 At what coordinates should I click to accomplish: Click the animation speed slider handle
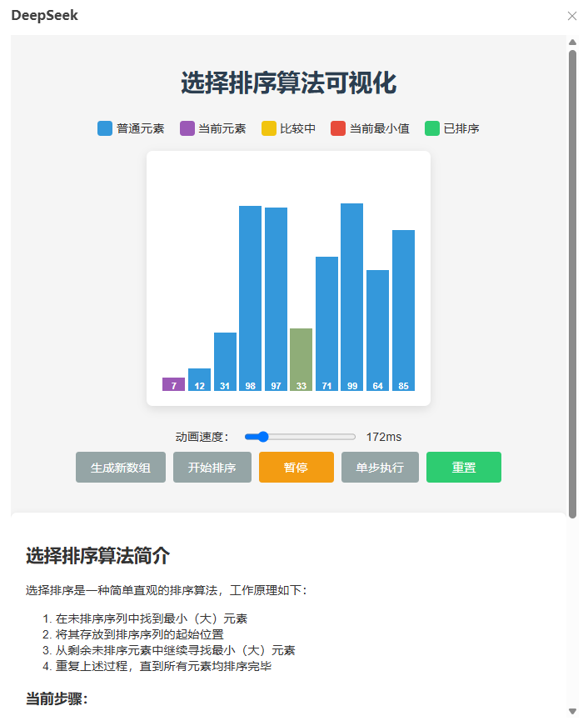(x=263, y=437)
